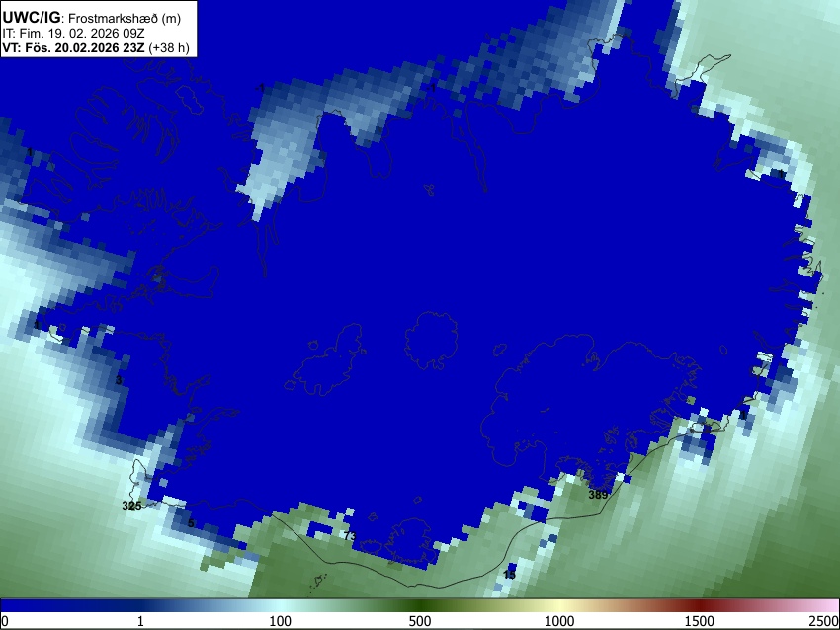Click the legend tick label 2500
The width and height of the screenshot is (840, 630).
825,621
